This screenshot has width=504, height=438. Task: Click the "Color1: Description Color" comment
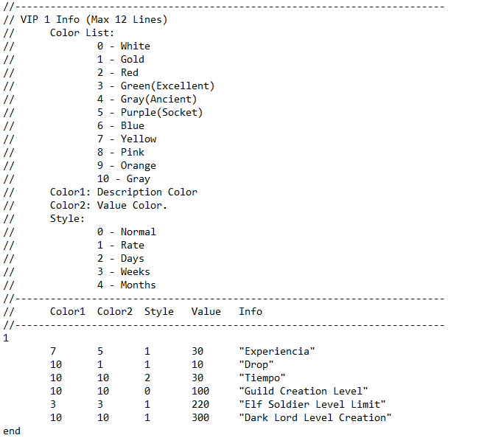[x=123, y=192]
